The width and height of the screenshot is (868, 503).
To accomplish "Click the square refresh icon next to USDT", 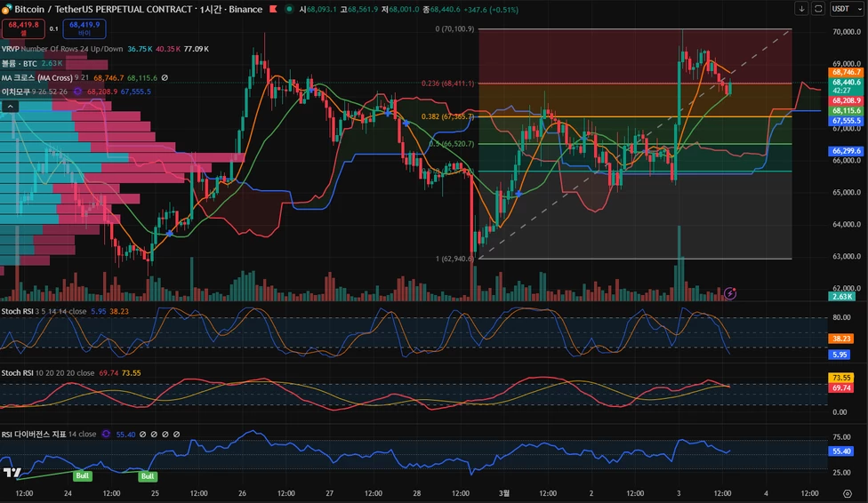I will tap(817, 9).
